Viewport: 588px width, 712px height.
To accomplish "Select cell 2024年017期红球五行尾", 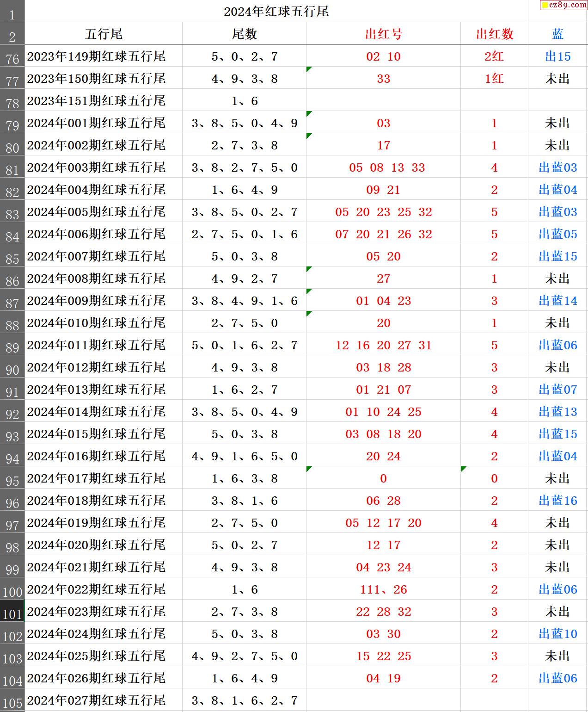I will click(x=96, y=478).
